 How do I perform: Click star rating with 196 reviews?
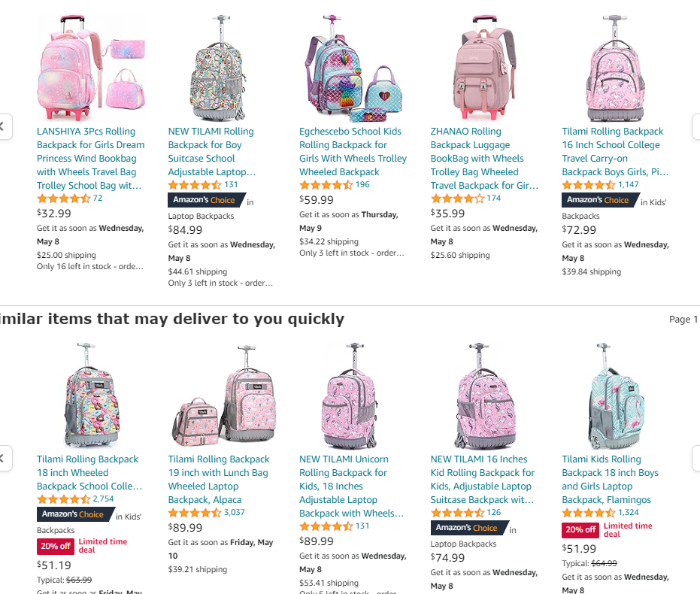coord(326,185)
